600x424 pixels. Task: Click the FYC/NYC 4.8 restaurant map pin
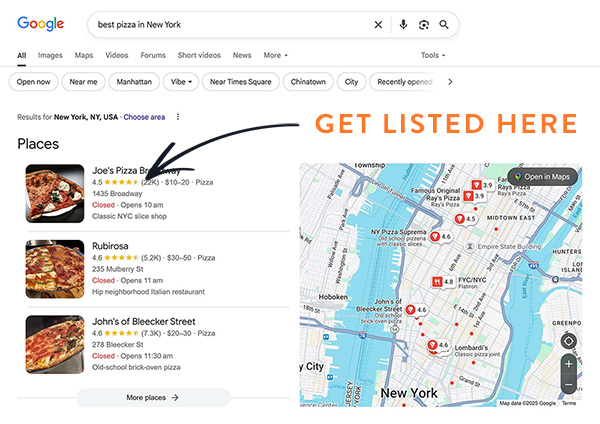443,282
